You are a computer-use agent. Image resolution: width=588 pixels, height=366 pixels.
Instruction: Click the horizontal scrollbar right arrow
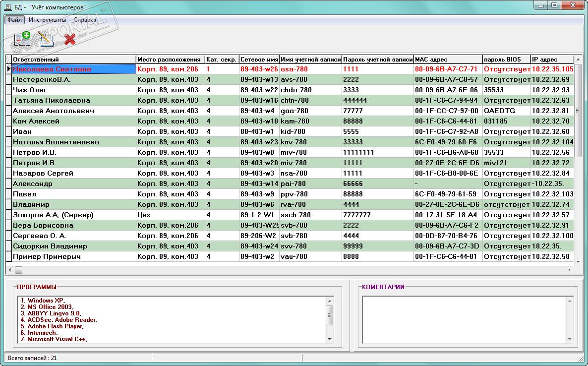point(570,270)
